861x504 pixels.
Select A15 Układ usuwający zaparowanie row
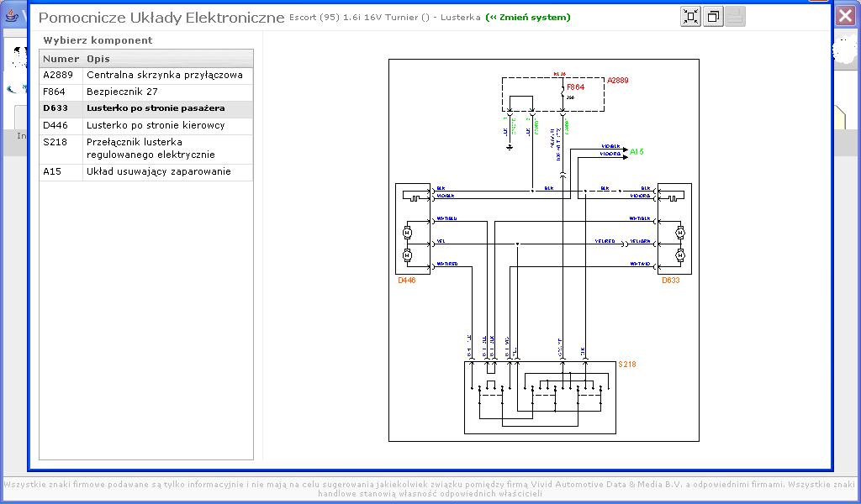click(x=146, y=172)
